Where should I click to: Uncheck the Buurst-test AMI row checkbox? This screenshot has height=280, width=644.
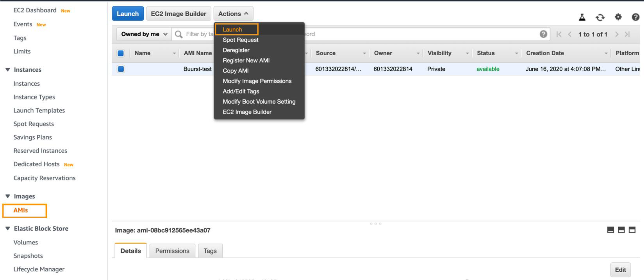click(121, 69)
